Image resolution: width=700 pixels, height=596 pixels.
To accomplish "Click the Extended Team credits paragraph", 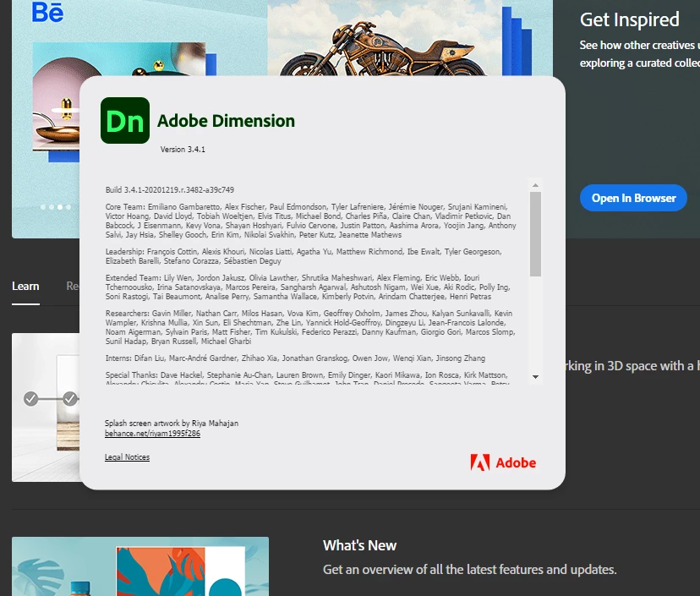I will point(308,287).
